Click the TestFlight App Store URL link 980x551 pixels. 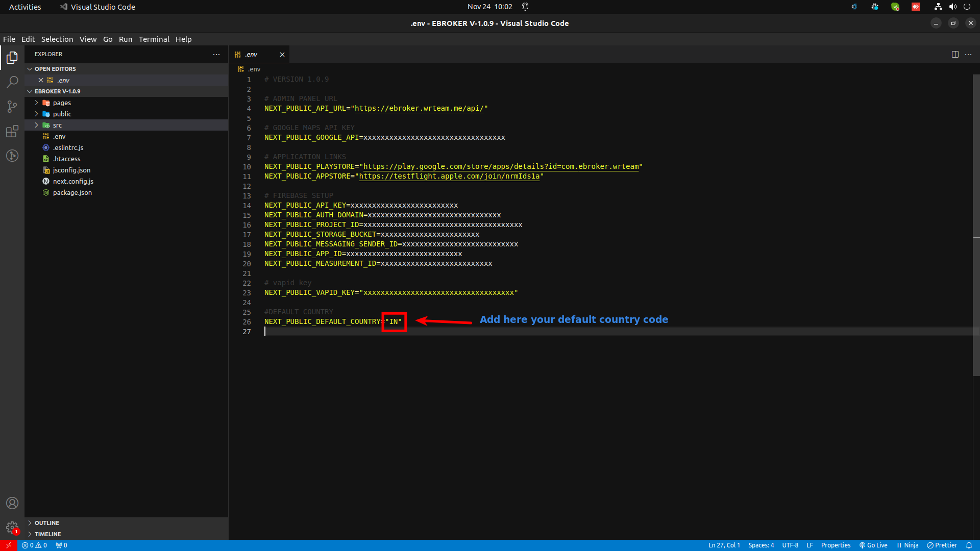point(449,177)
